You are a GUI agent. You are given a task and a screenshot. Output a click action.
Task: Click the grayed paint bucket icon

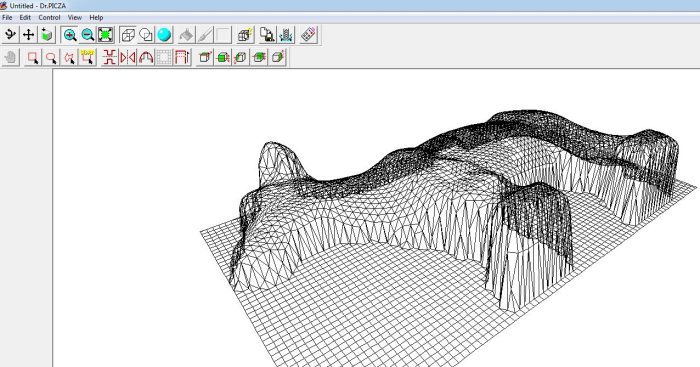coord(187,35)
